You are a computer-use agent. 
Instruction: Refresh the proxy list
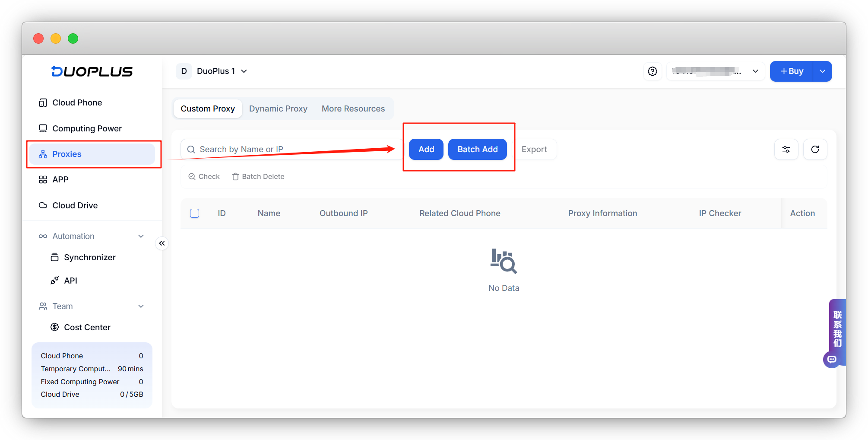coord(815,149)
